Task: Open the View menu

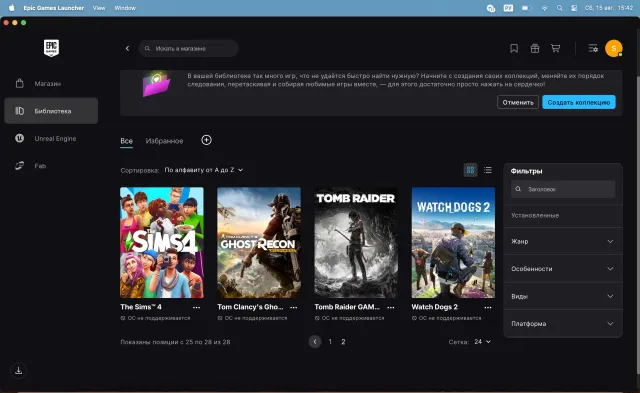Action: click(99, 8)
